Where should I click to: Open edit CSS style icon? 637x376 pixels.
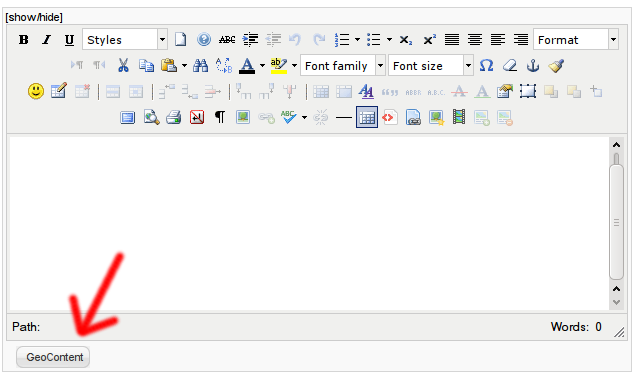click(366, 91)
